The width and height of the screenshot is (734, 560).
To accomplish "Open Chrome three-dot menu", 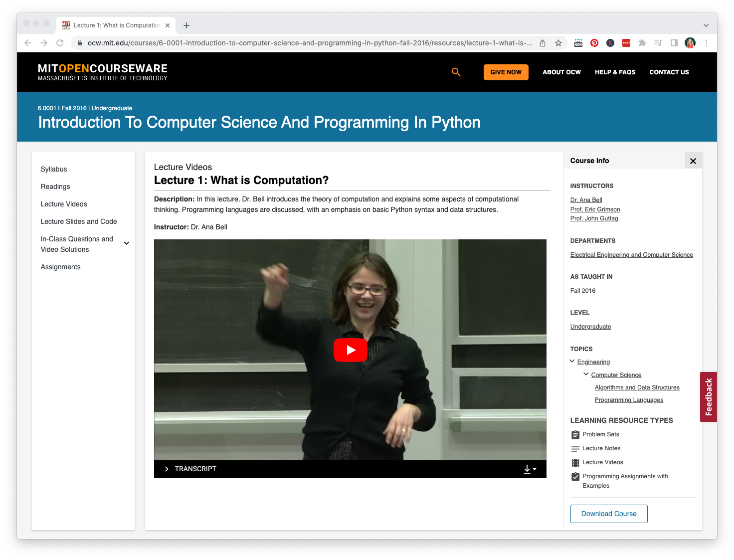I will [706, 43].
